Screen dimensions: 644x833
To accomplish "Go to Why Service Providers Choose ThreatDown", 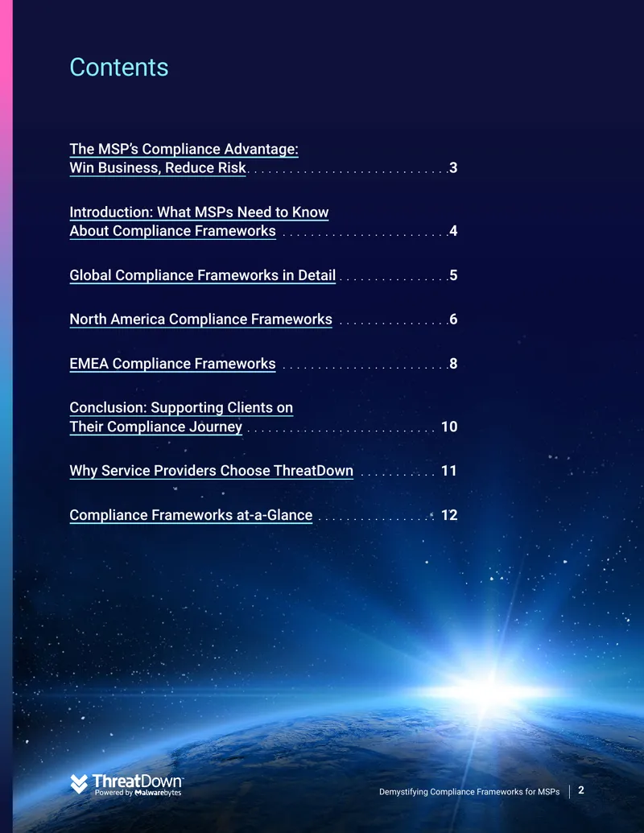I will click(x=212, y=471).
